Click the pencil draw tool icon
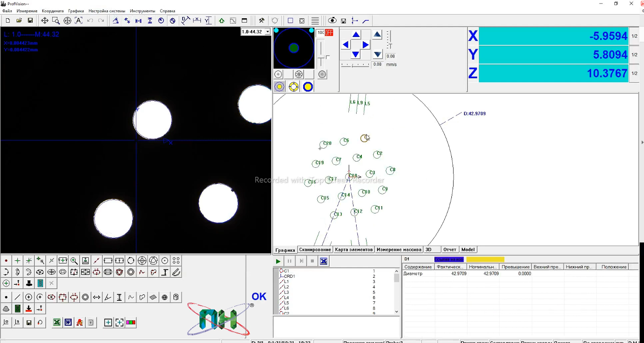This screenshot has width=644, height=343. [x=176, y=272]
